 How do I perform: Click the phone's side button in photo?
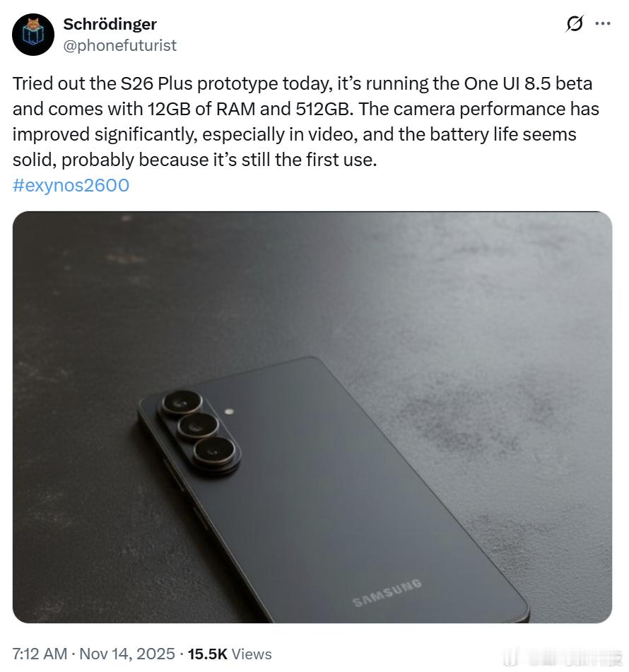point(172,473)
